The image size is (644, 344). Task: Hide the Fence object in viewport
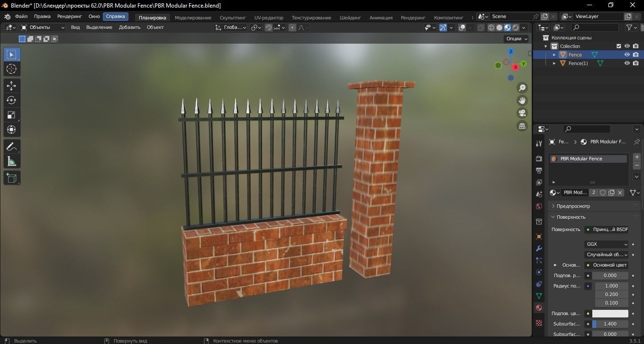[627, 55]
